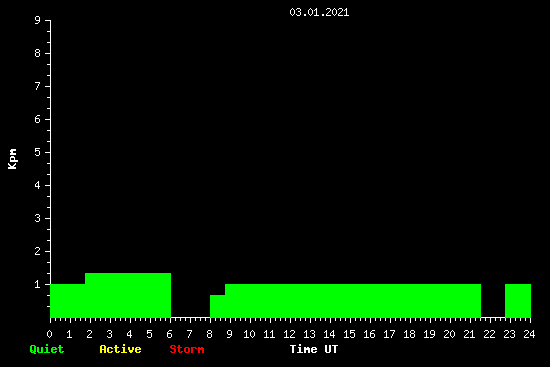Select the green bar spanning hours 2 to 6

128,295
